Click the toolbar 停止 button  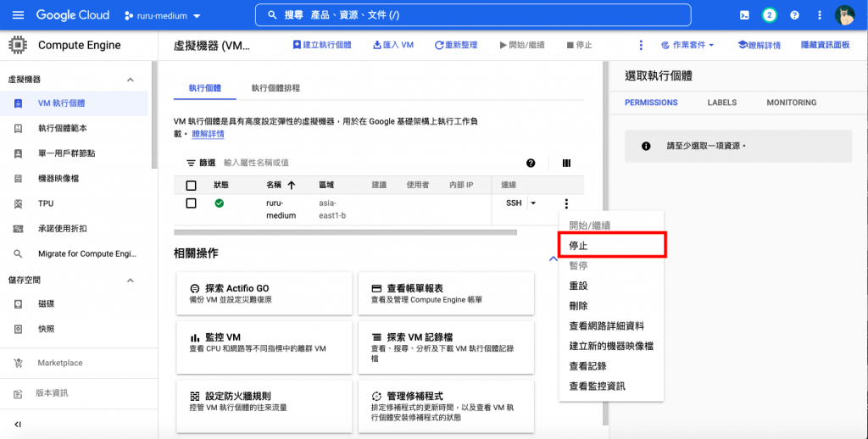579,45
